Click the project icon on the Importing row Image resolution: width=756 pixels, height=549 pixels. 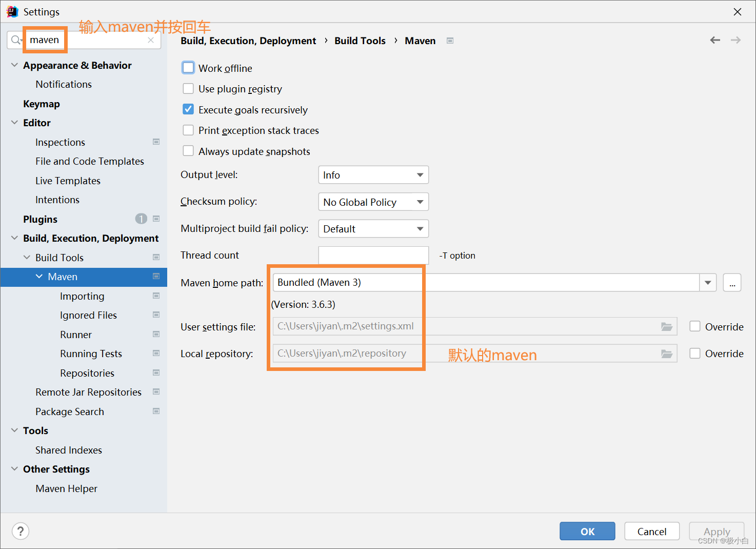pyautogui.click(x=156, y=296)
